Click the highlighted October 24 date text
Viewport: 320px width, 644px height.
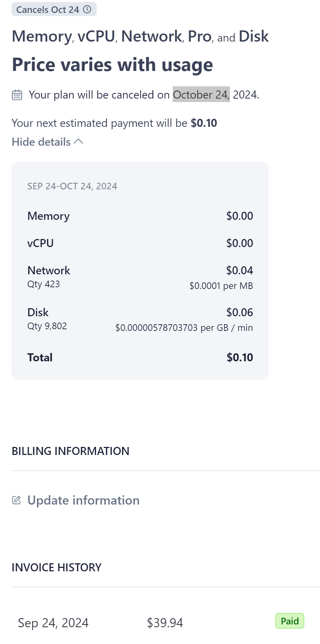(201, 95)
